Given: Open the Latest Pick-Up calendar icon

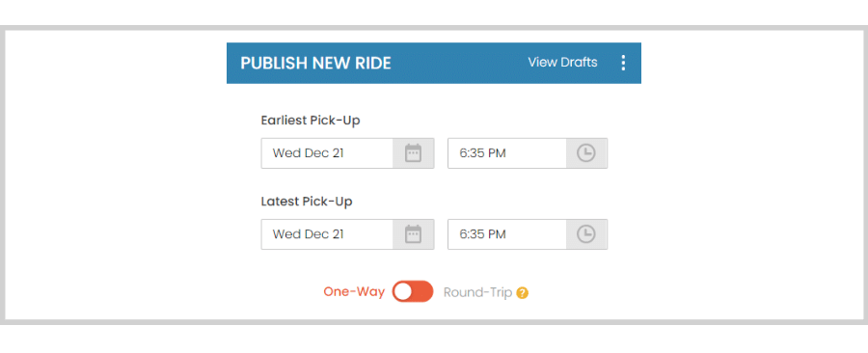Looking at the screenshot, I should pyautogui.click(x=413, y=234).
